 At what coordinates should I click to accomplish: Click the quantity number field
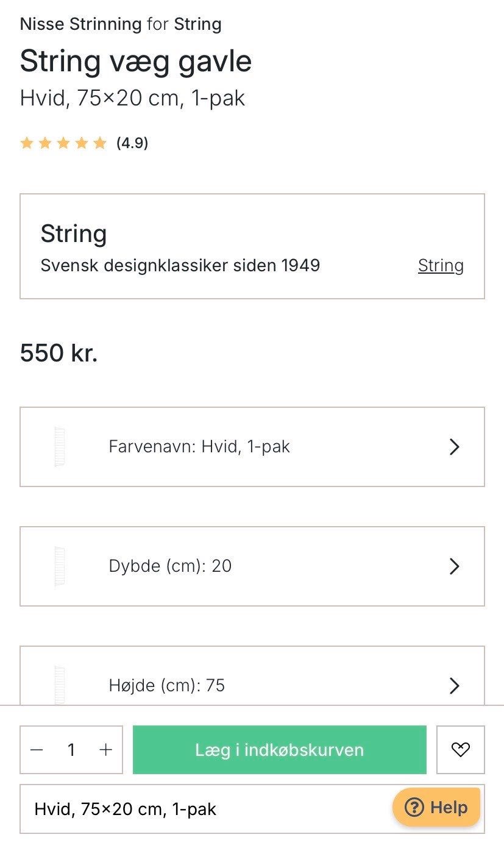click(71, 749)
